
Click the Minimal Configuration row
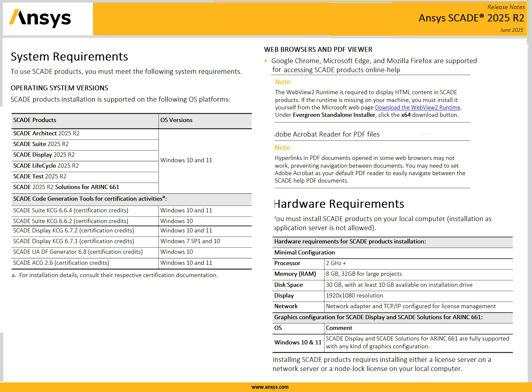tap(392, 252)
